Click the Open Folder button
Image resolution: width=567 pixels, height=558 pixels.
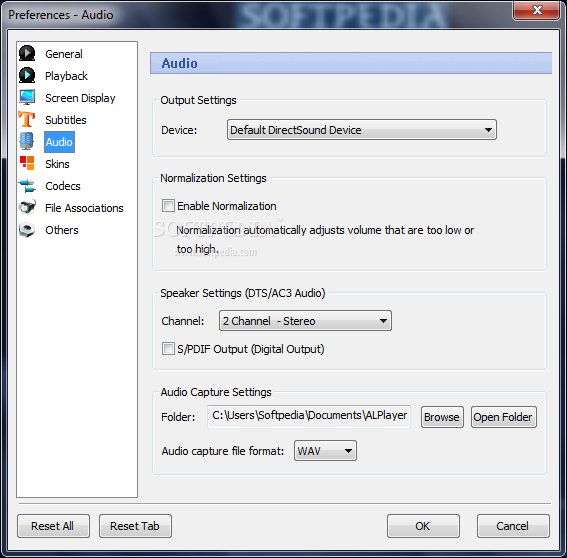tap(503, 417)
